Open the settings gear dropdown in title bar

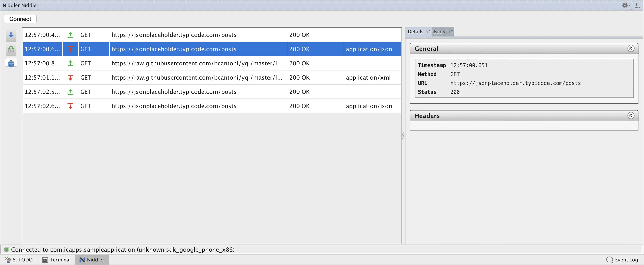(626, 5)
